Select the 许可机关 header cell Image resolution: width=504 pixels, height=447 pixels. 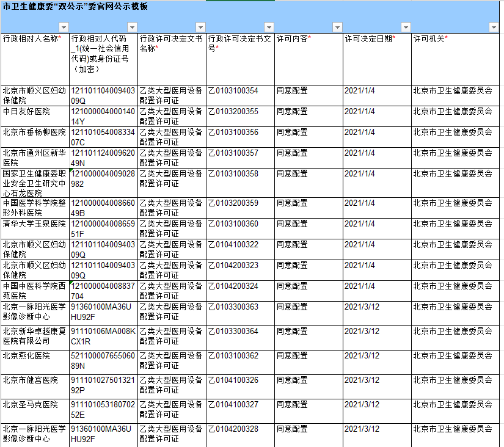coord(456,59)
